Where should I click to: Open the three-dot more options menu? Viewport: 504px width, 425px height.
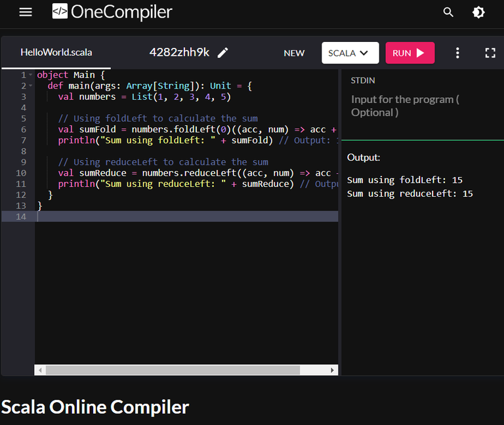click(x=457, y=53)
